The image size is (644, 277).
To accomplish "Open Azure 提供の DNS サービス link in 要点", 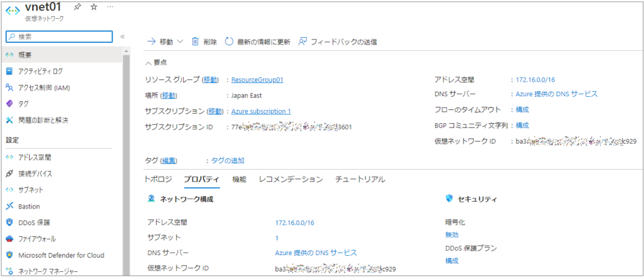I will coord(557,94).
